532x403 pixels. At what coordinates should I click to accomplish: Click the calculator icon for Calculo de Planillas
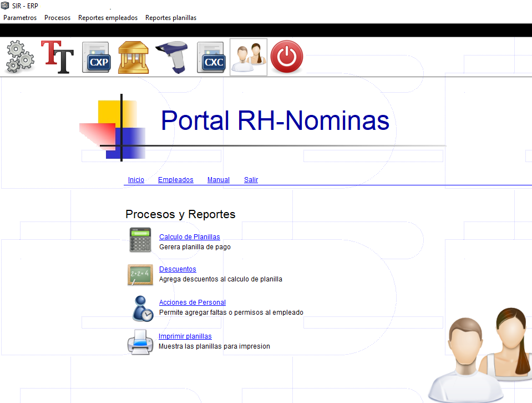pos(140,240)
